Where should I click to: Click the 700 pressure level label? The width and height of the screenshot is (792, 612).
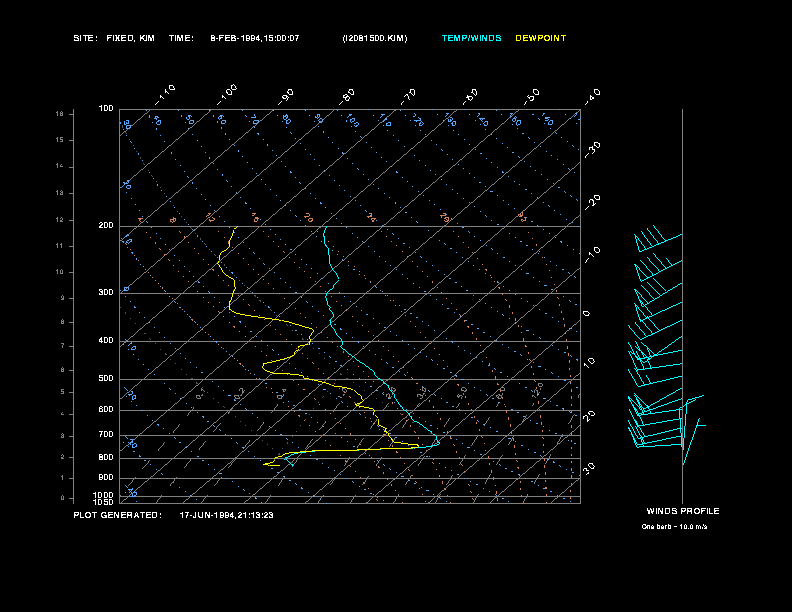[x=106, y=434]
